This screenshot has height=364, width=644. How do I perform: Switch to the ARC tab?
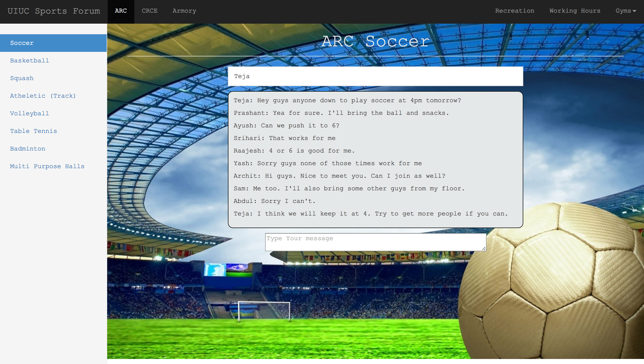[121, 11]
